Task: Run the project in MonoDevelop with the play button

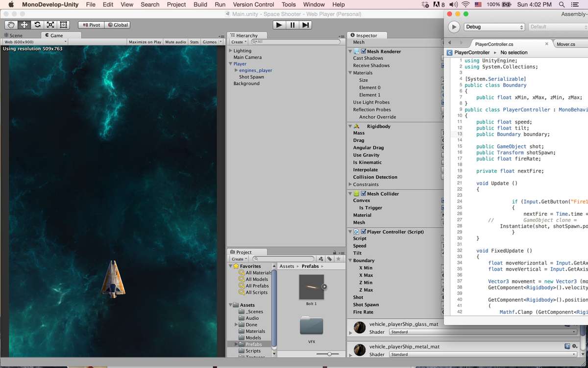Action: [454, 27]
